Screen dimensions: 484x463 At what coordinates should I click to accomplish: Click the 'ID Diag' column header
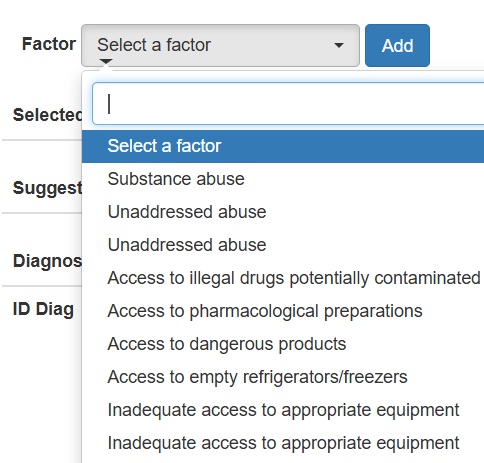tap(43, 309)
